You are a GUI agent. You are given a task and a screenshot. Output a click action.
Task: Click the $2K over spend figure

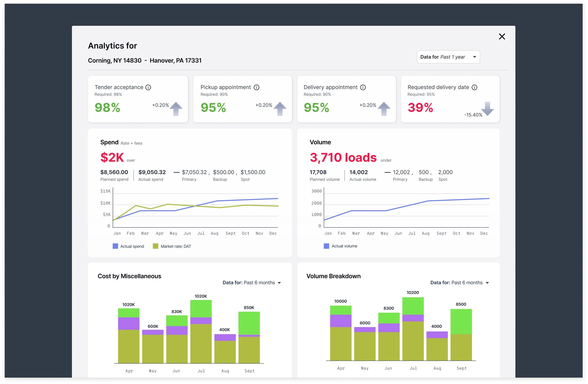(x=112, y=158)
